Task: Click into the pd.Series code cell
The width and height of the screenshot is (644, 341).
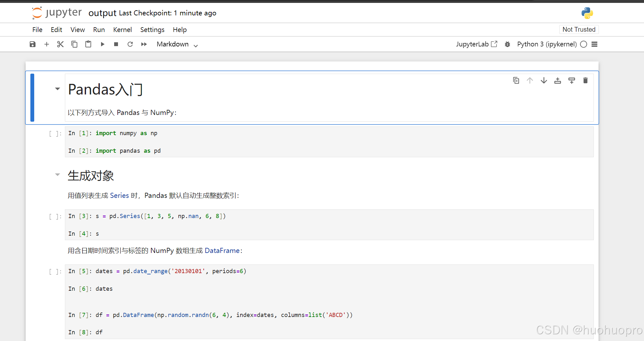Action: click(x=329, y=225)
